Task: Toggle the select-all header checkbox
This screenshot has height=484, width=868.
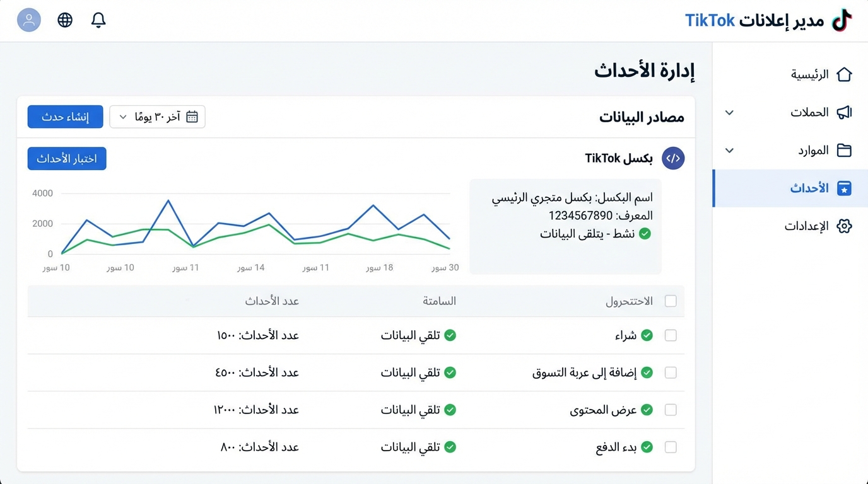Action: tap(671, 301)
